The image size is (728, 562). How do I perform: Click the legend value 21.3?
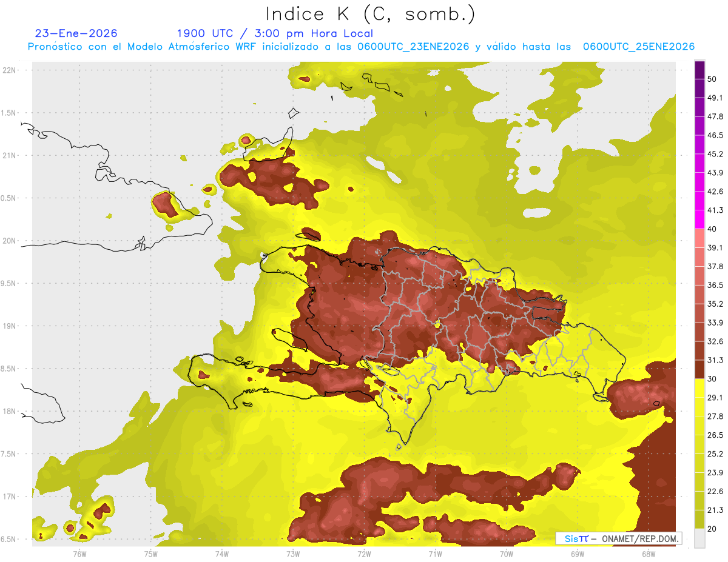click(715, 510)
